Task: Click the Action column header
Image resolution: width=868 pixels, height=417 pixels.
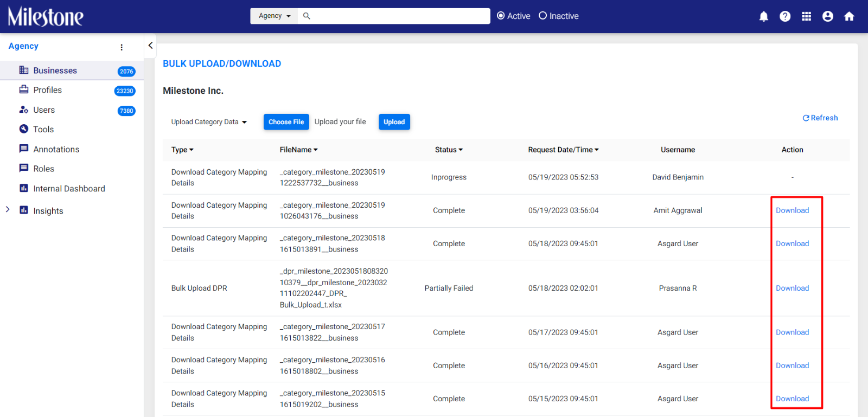Action: tap(792, 150)
